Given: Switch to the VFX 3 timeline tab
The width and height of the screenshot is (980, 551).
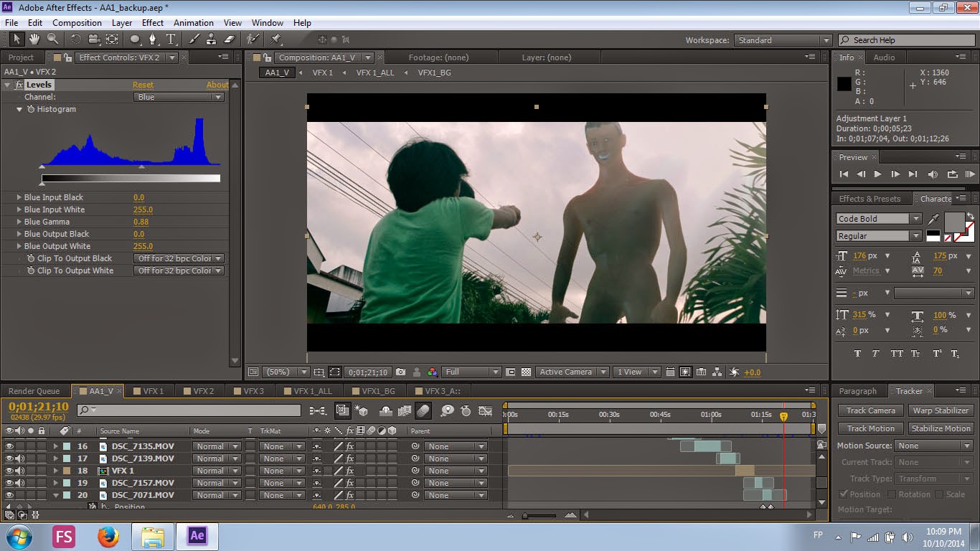Looking at the screenshot, I should click(253, 391).
